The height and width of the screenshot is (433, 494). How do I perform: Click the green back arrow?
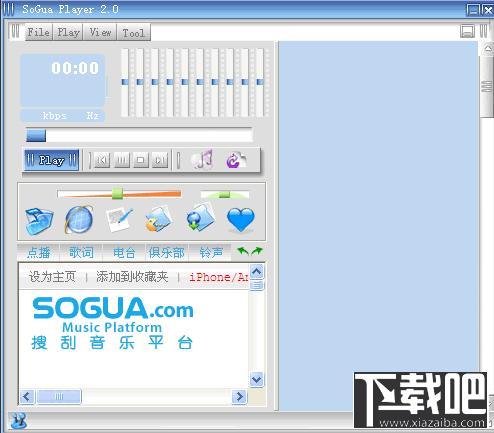(243, 251)
